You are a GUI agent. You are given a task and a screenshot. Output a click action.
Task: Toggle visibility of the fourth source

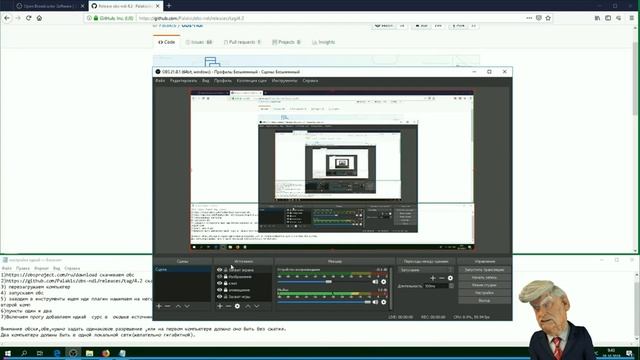[219, 290]
